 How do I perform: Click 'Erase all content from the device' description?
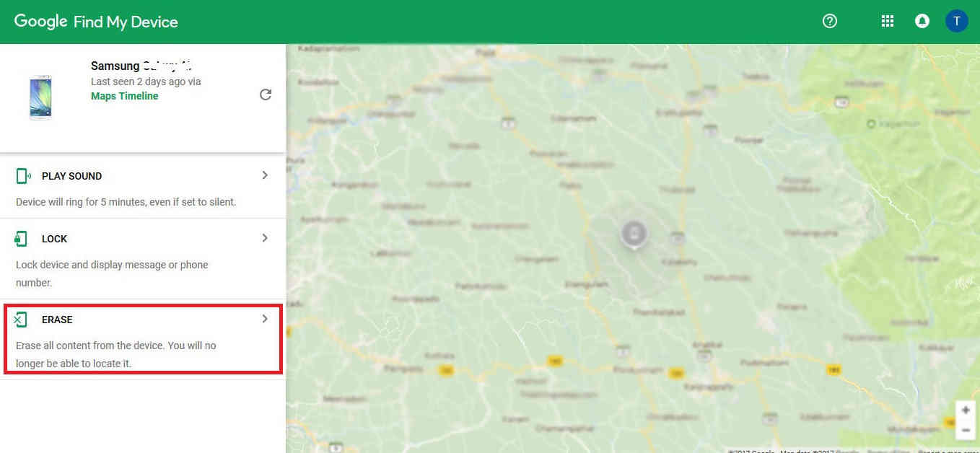pyautogui.click(x=116, y=354)
